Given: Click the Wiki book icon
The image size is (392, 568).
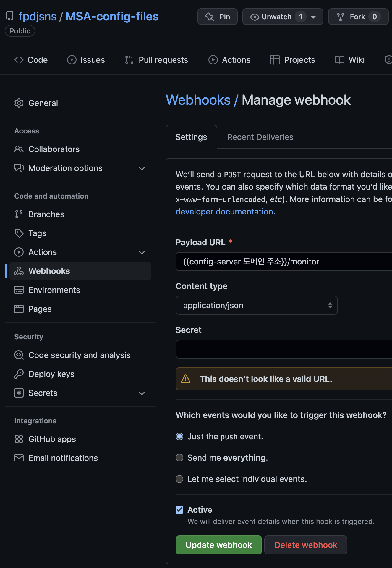Looking at the screenshot, I should [340, 60].
